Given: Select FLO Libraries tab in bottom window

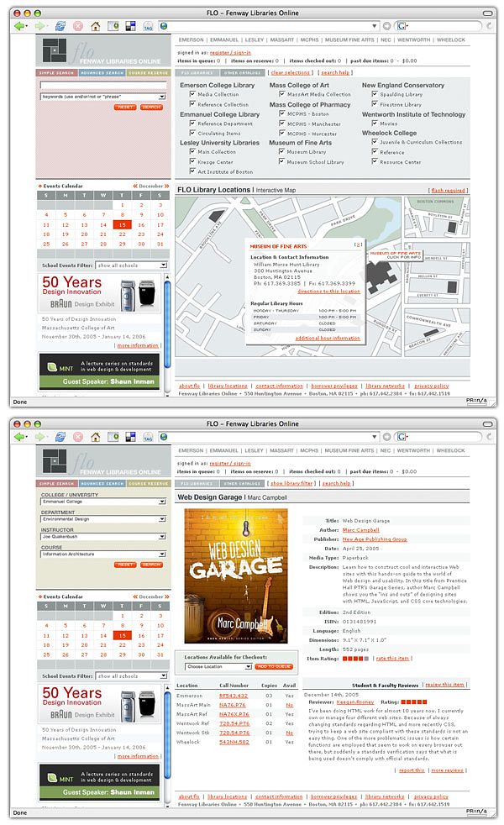Looking at the screenshot, I should tap(197, 484).
